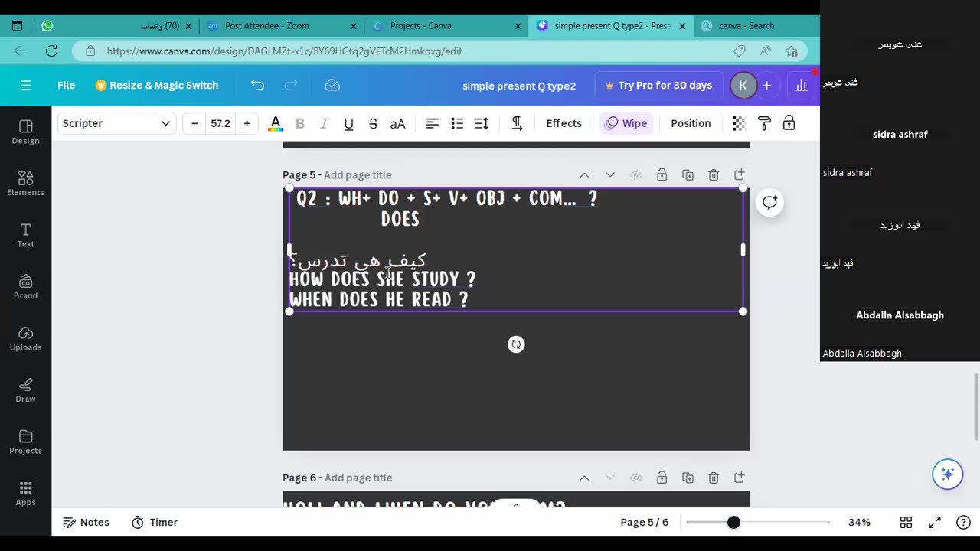Toggle uppercase text formatting
Image resolution: width=980 pixels, height=551 pixels.
(x=398, y=123)
